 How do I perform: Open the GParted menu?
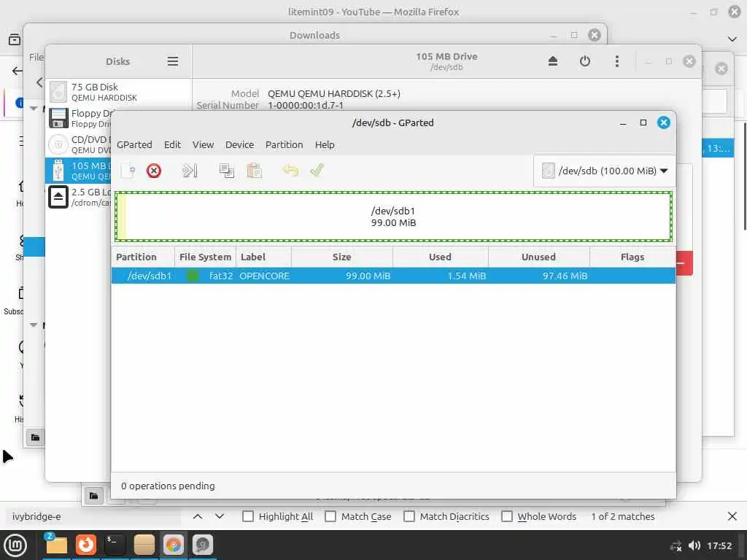tap(134, 144)
